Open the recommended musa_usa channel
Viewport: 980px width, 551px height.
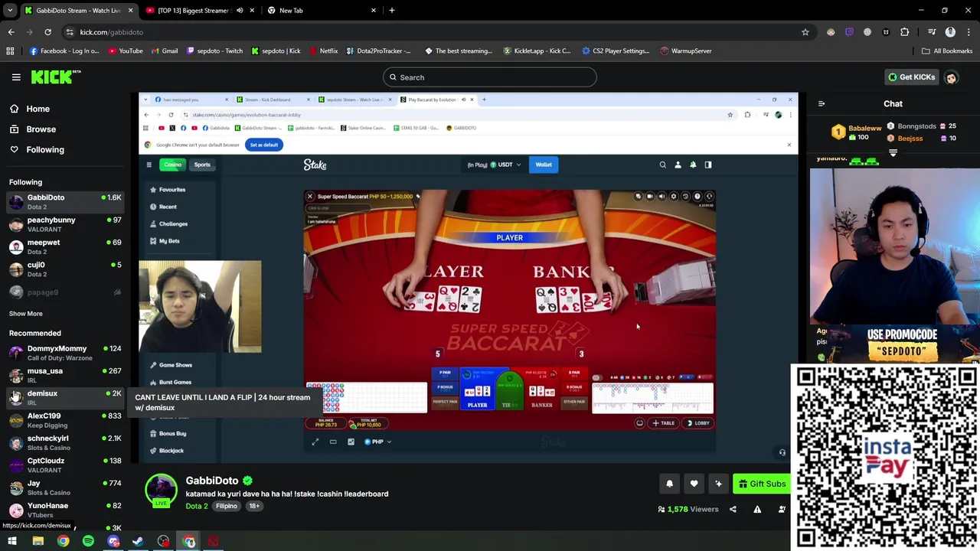[65, 375]
